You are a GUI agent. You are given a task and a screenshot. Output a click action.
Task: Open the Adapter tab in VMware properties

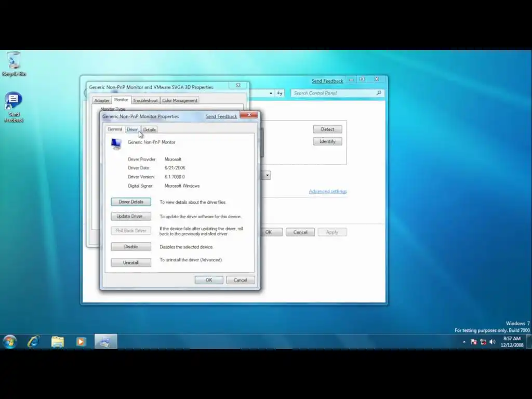click(102, 100)
